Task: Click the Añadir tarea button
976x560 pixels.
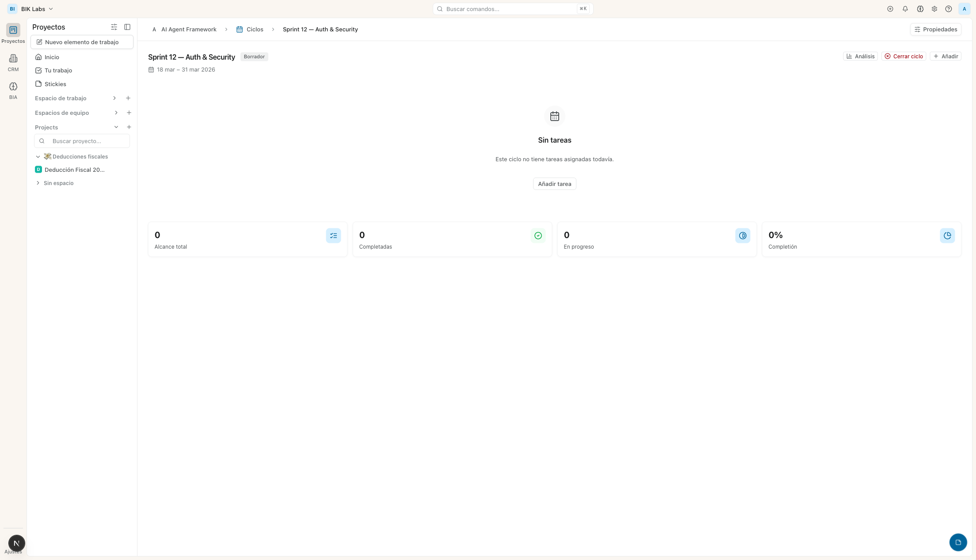Action: click(554, 184)
